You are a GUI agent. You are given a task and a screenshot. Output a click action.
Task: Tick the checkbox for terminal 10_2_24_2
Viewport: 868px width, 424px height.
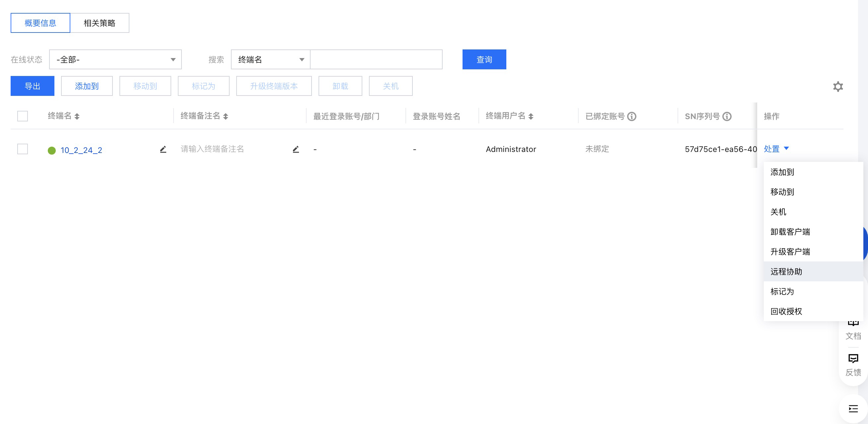click(23, 149)
